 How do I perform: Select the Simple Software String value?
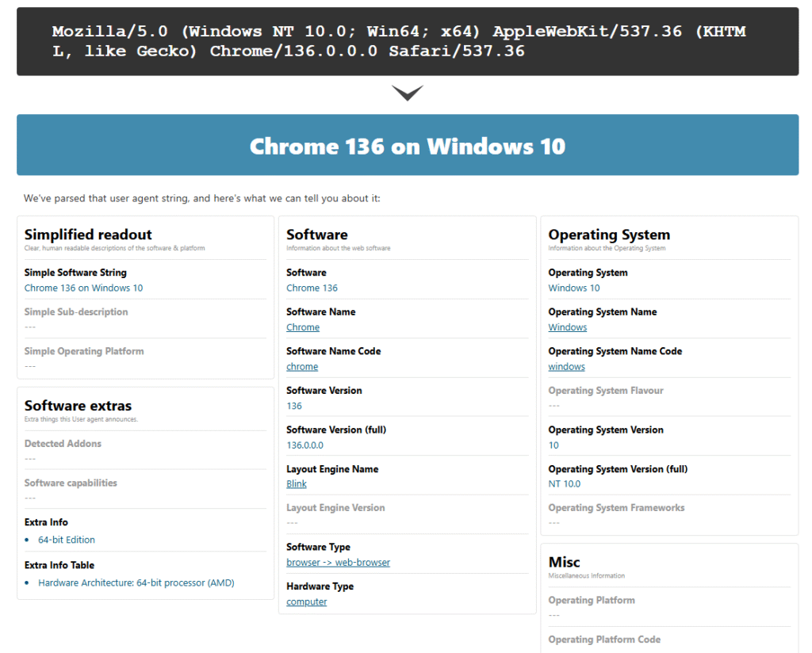pos(83,288)
